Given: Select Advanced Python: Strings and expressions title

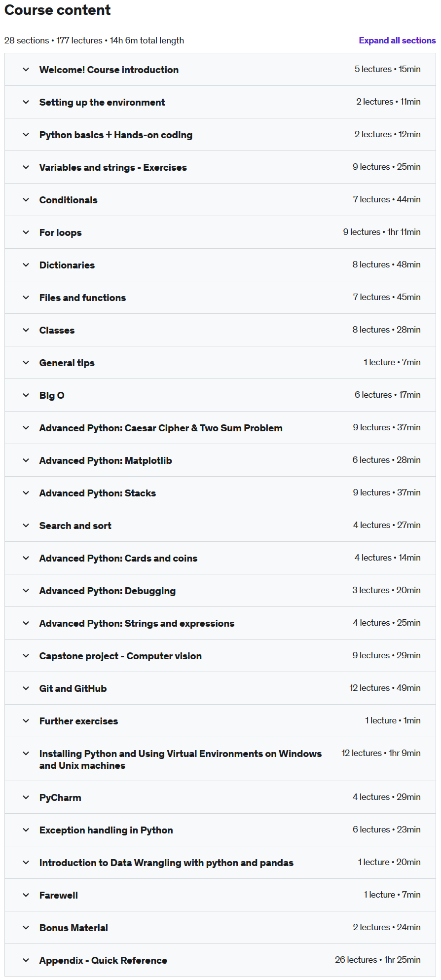Looking at the screenshot, I should click(x=137, y=623).
